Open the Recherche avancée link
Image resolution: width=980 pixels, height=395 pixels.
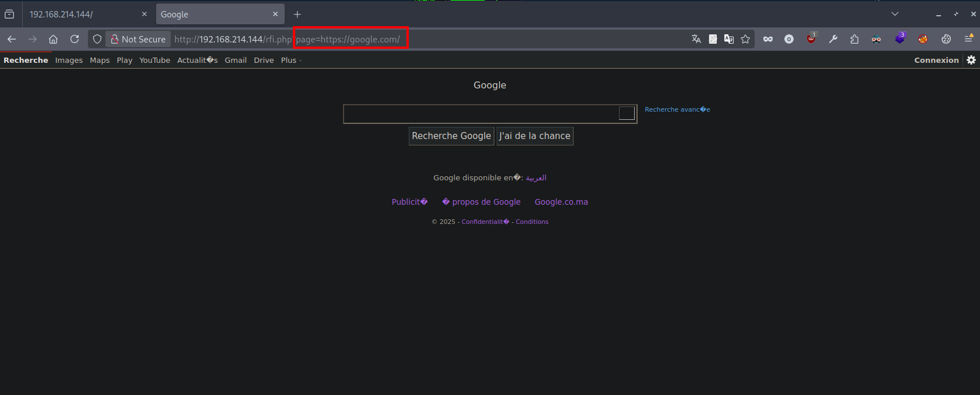677,109
